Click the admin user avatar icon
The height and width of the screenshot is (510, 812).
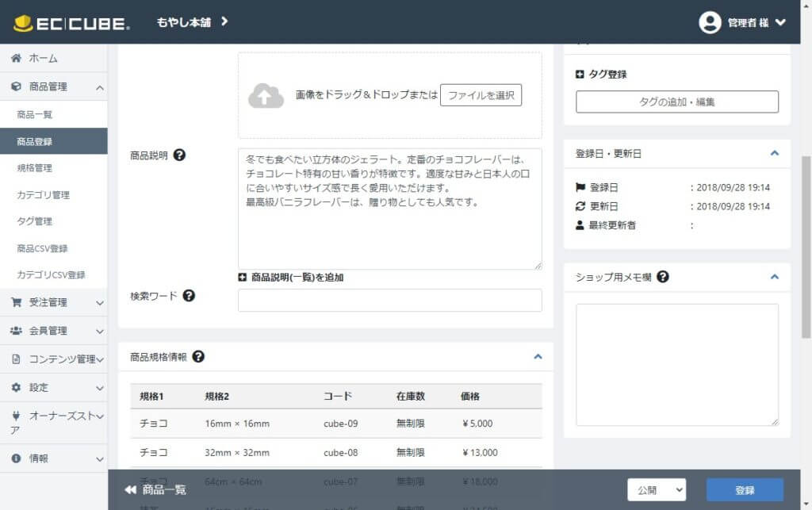click(x=710, y=22)
